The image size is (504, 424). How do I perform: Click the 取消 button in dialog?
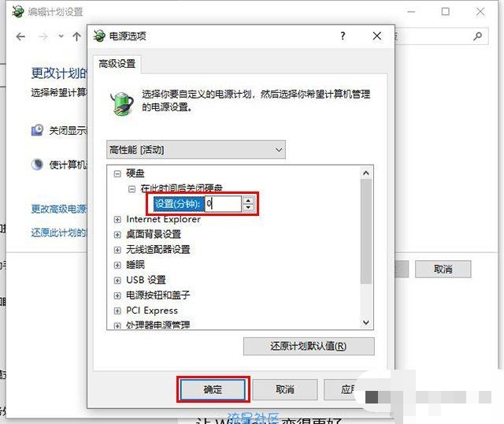(285, 389)
